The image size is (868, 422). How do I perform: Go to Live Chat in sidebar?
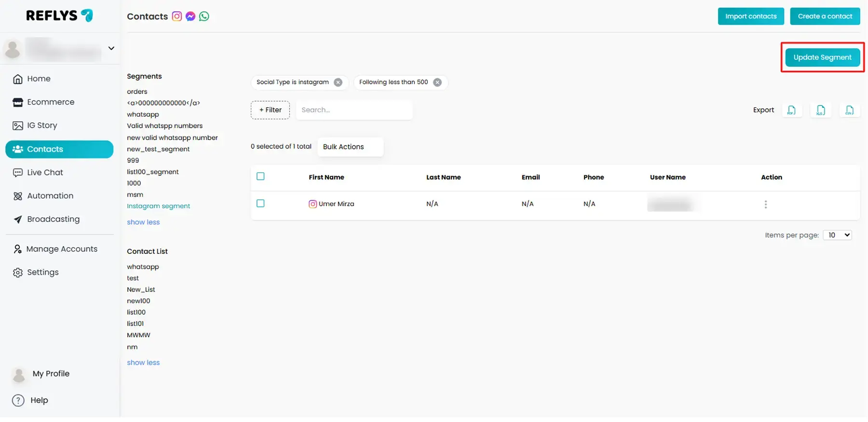pos(45,172)
